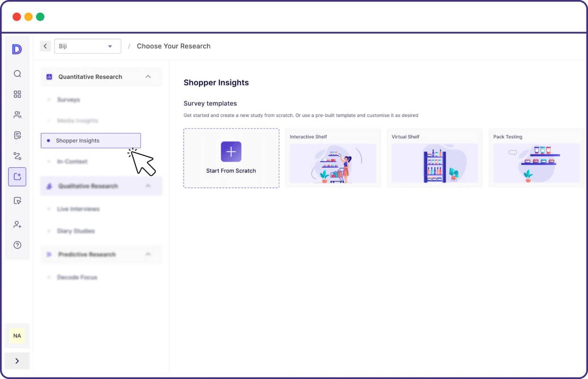Expand the sidebar with bottom arrow button
This screenshot has width=588, height=379.
point(17,361)
